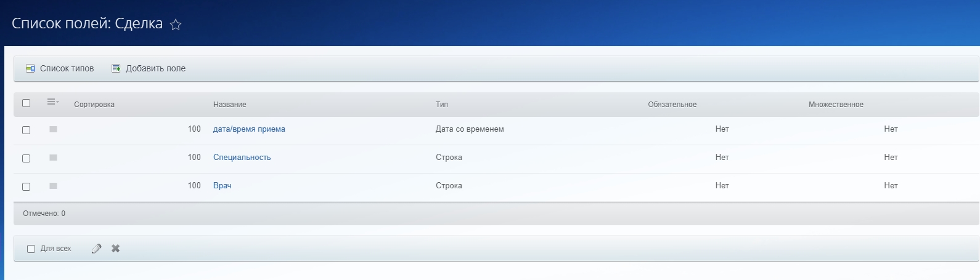The image size is (980, 280).
Task: Open the Специальность field link
Action: tap(242, 158)
